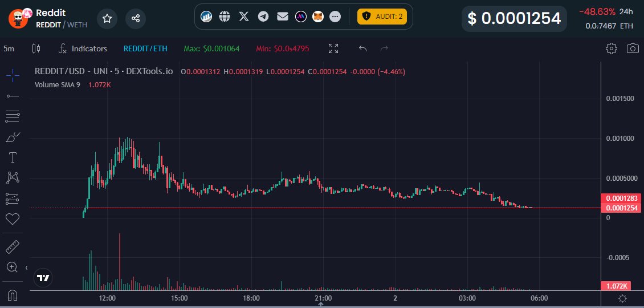Select the crosshair cursor tool
The image size is (644, 308).
pos(13,76)
